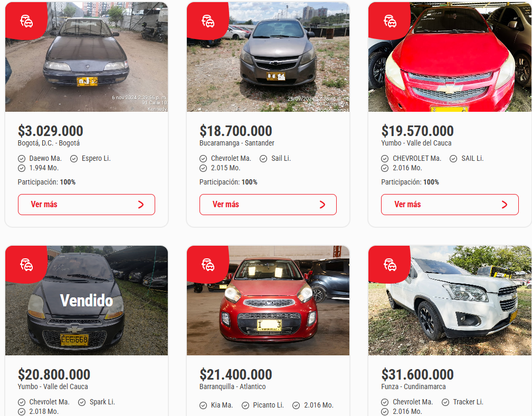Click check icon next to Daewoo Ma.
The image size is (532, 416).
21,159
